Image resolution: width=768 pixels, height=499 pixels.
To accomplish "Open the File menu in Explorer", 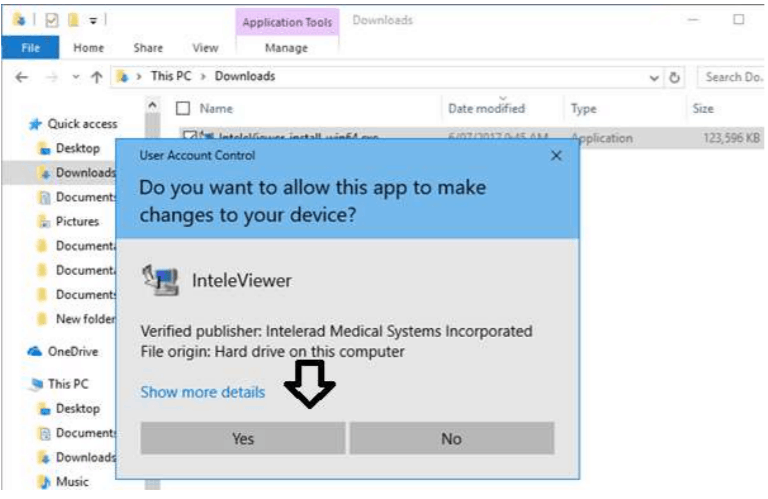I will (x=30, y=48).
